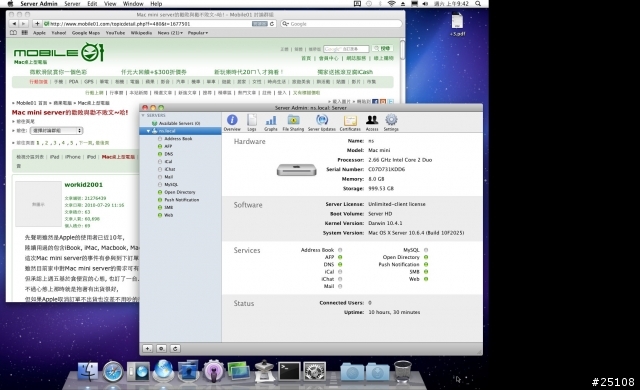
Task: Open the Apple menu
Action: point(11,4)
